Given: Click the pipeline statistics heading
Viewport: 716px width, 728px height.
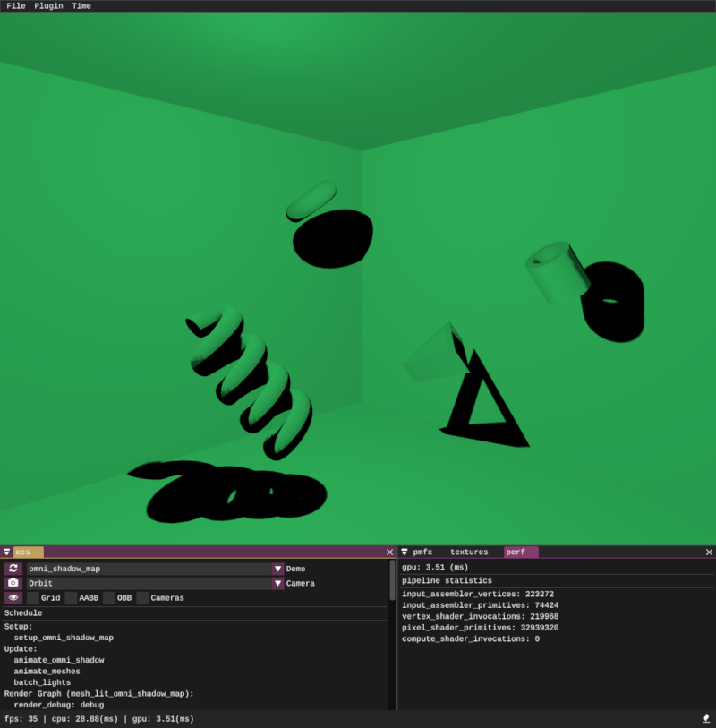Looking at the screenshot, I should click(x=447, y=580).
